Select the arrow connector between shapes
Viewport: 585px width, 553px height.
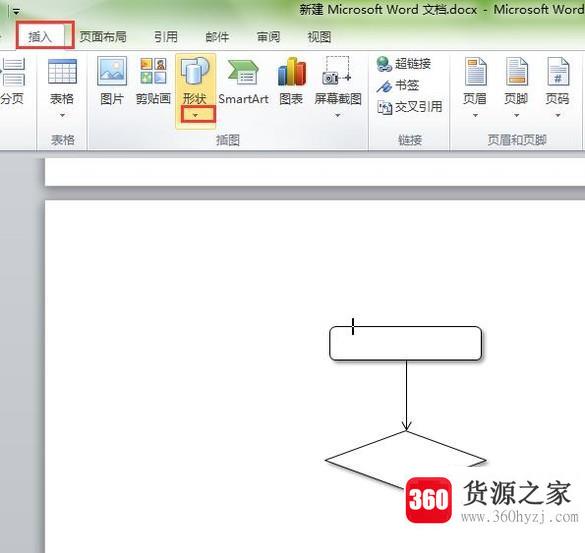click(x=406, y=396)
